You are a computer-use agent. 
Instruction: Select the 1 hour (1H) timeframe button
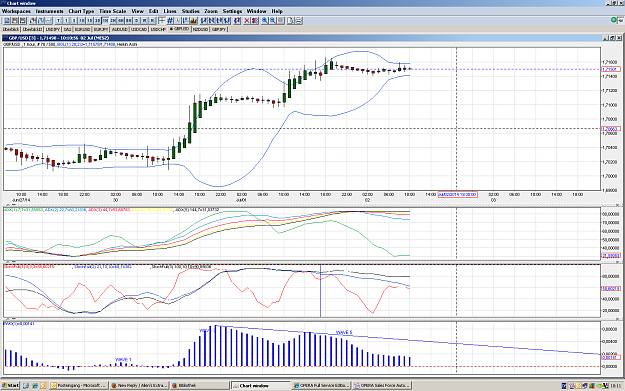[x=105, y=20]
